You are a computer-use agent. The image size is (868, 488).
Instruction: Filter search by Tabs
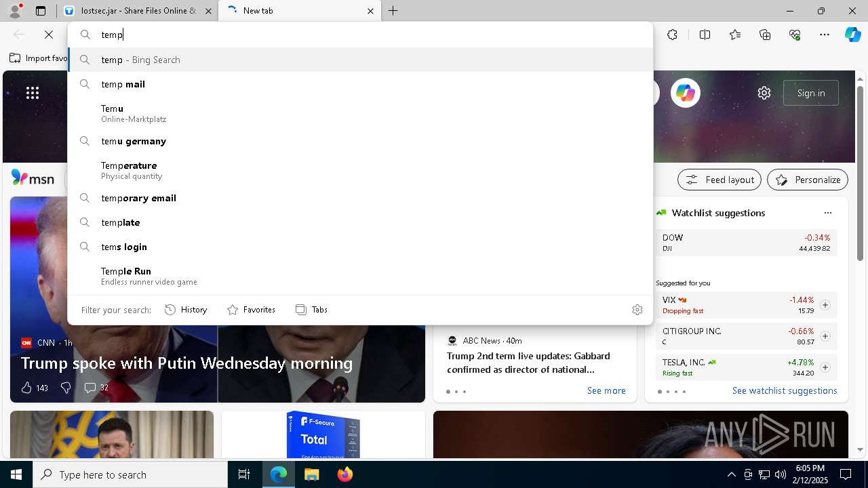(x=312, y=310)
